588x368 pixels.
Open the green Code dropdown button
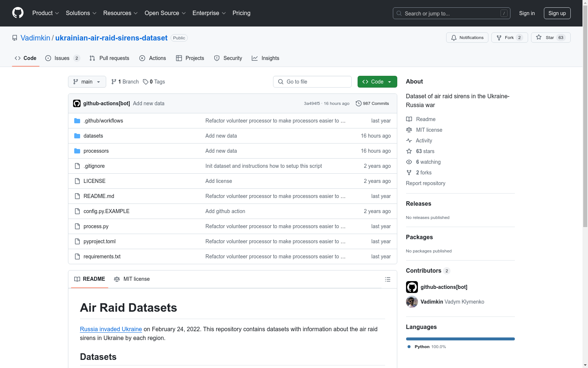pos(377,82)
